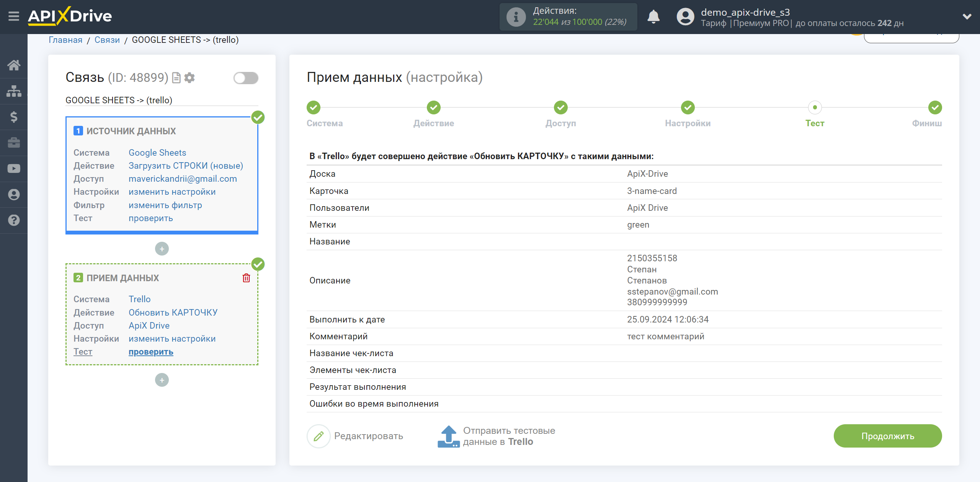Viewport: 980px width, 482px height.
Task: Expand the account dropdown chevron
Action: (967, 16)
